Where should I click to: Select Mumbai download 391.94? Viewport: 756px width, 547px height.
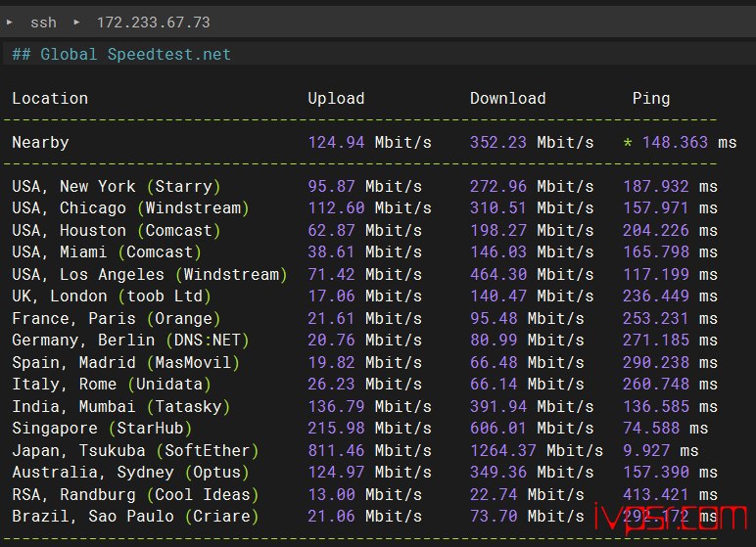[x=498, y=407]
